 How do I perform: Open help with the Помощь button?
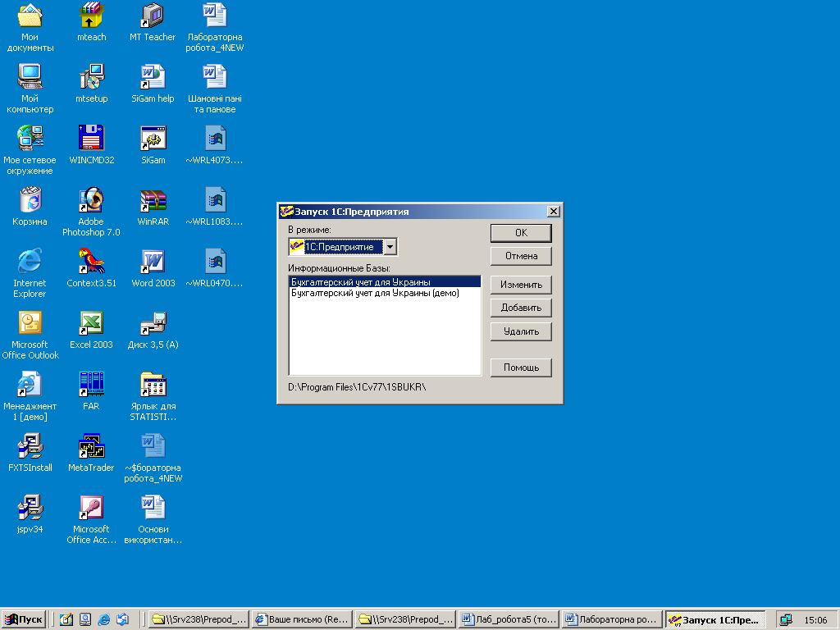pos(521,367)
